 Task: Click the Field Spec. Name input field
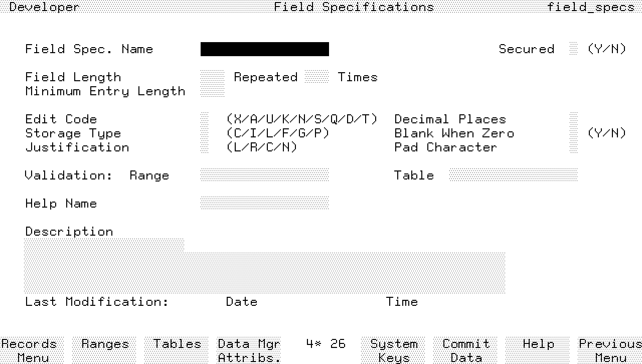click(264, 49)
